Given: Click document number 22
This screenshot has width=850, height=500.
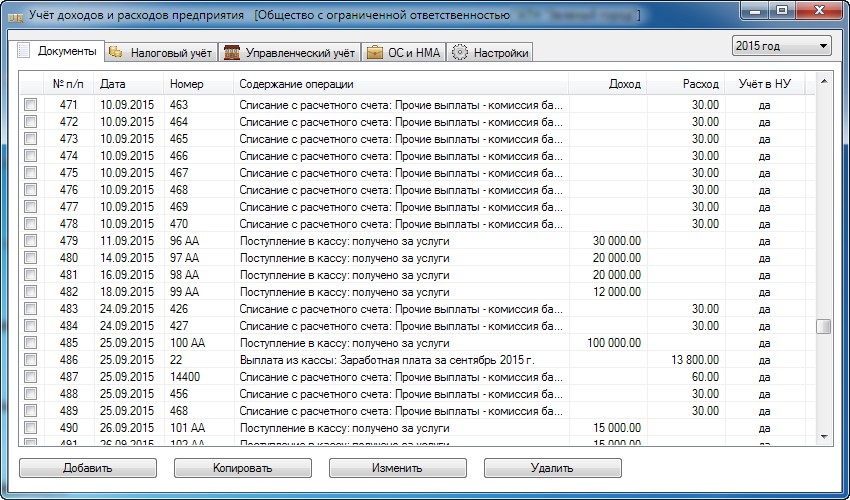Looking at the screenshot, I should click(x=176, y=360).
